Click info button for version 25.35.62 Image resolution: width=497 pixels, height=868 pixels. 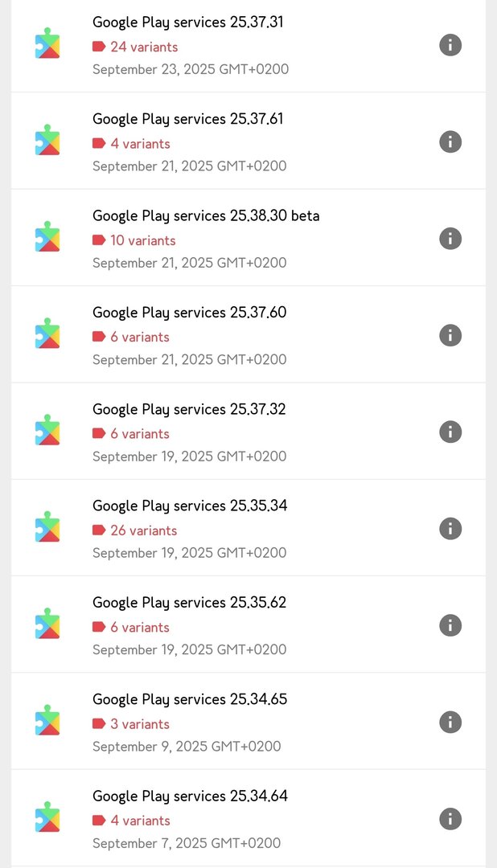pyautogui.click(x=450, y=625)
